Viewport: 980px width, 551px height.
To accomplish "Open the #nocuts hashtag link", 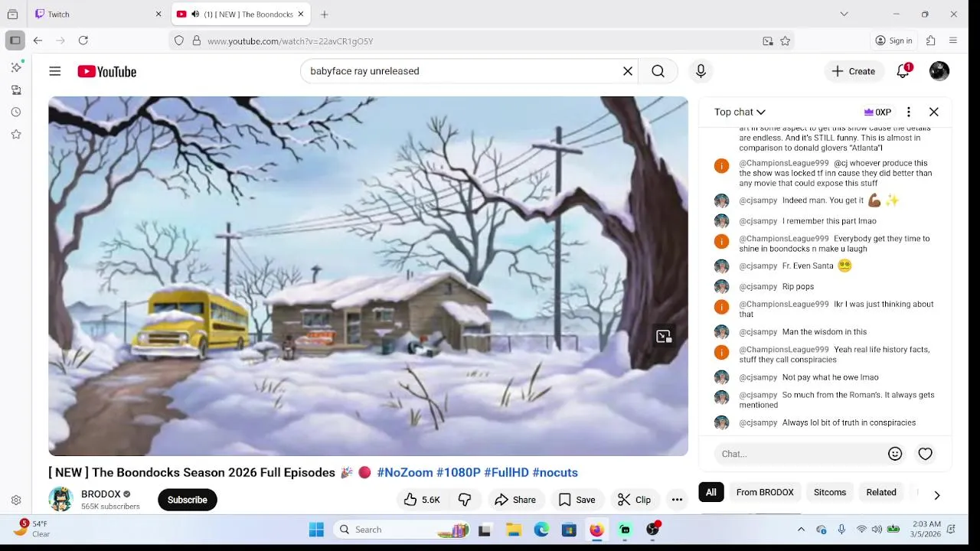I will [x=555, y=472].
